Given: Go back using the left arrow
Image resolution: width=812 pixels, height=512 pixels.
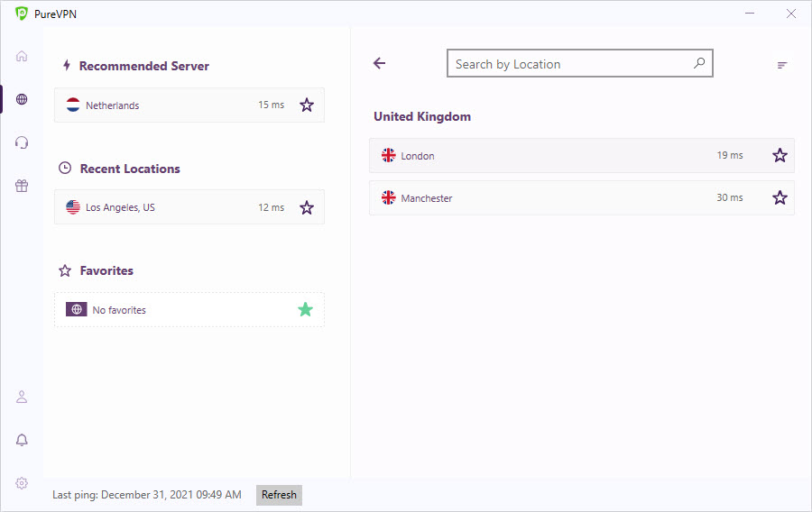Looking at the screenshot, I should (x=380, y=63).
